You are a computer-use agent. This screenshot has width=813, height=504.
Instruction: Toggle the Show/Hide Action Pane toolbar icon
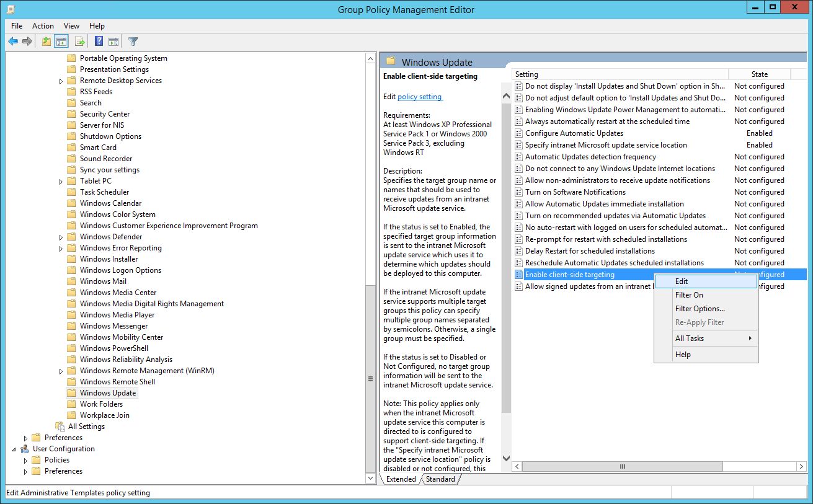pyautogui.click(x=113, y=42)
